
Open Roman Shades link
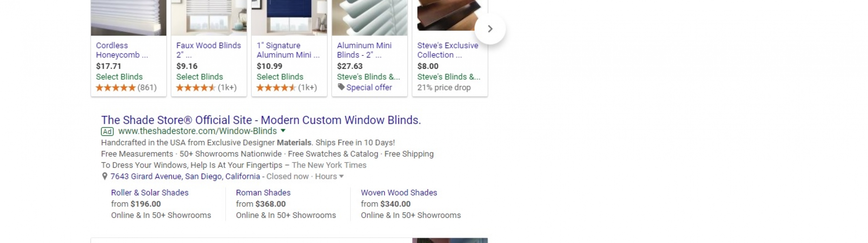coord(263,193)
